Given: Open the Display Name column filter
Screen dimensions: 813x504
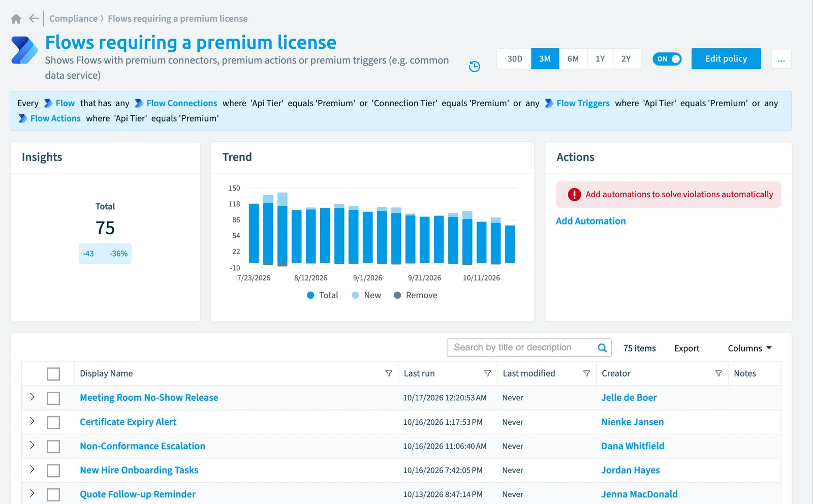Looking at the screenshot, I should point(389,373).
